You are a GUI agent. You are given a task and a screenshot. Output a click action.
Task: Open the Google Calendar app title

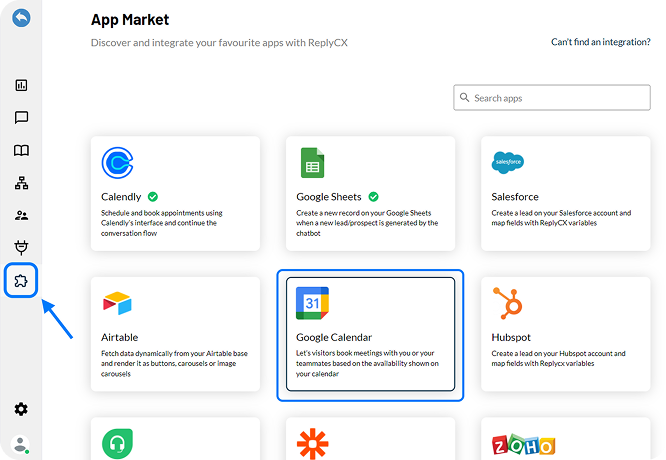pyautogui.click(x=334, y=337)
